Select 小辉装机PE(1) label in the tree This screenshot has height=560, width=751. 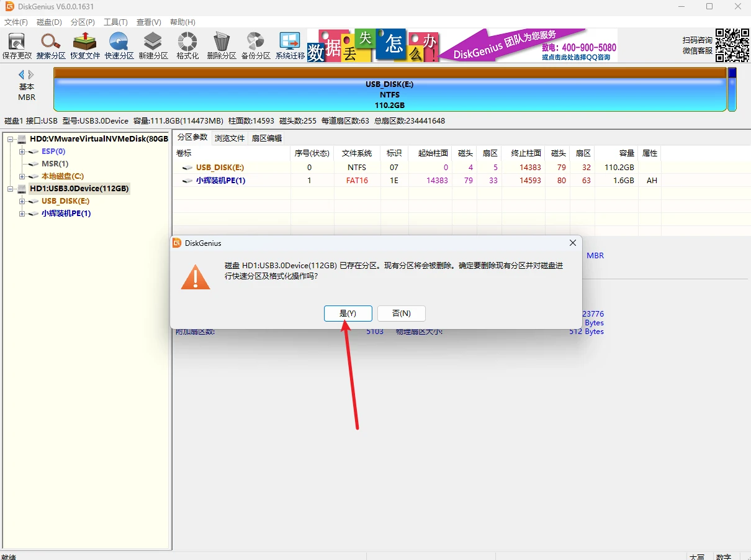66,214
